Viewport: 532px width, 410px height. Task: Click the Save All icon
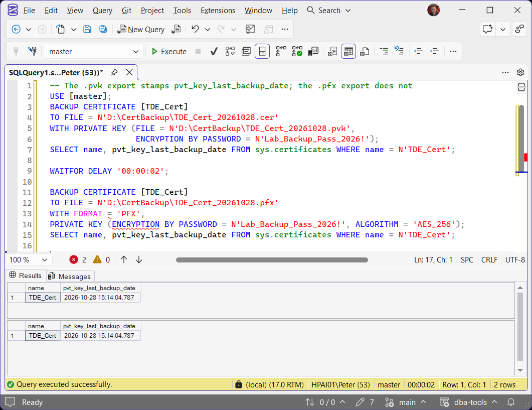[103, 30]
